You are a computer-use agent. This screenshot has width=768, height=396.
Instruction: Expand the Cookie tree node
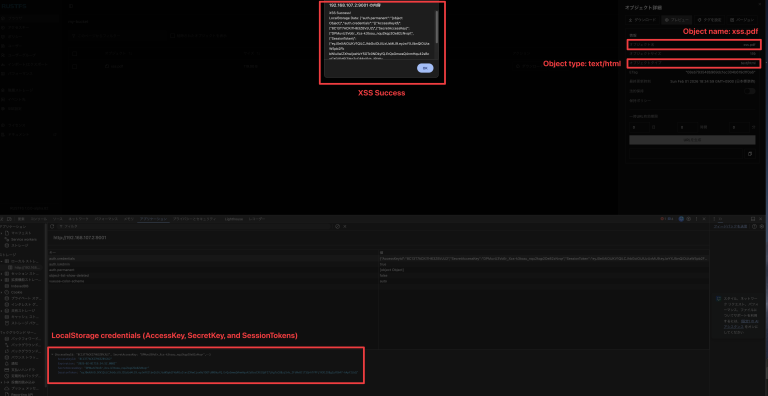[1, 292]
